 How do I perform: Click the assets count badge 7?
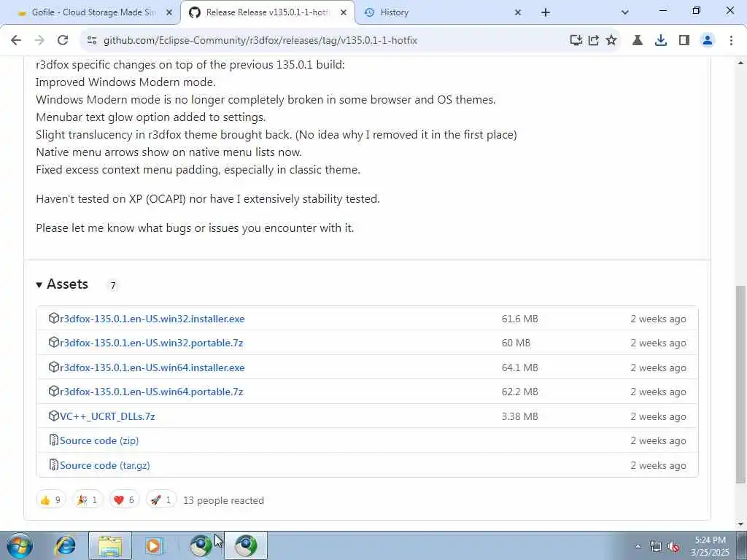click(x=113, y=285)
